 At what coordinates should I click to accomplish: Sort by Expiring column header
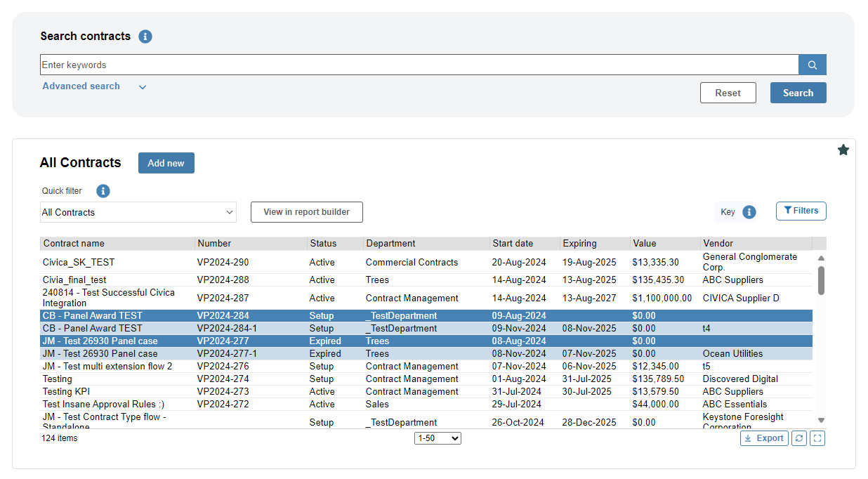(x=595, y=244)
